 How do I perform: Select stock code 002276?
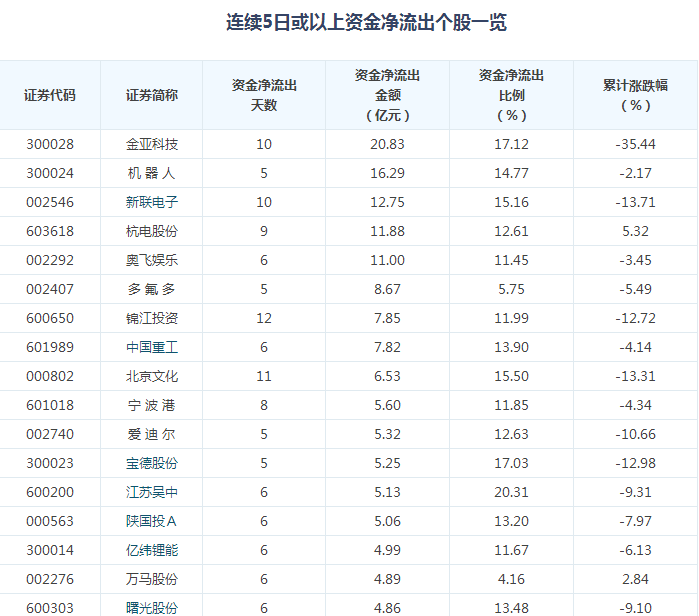(50, 579)
